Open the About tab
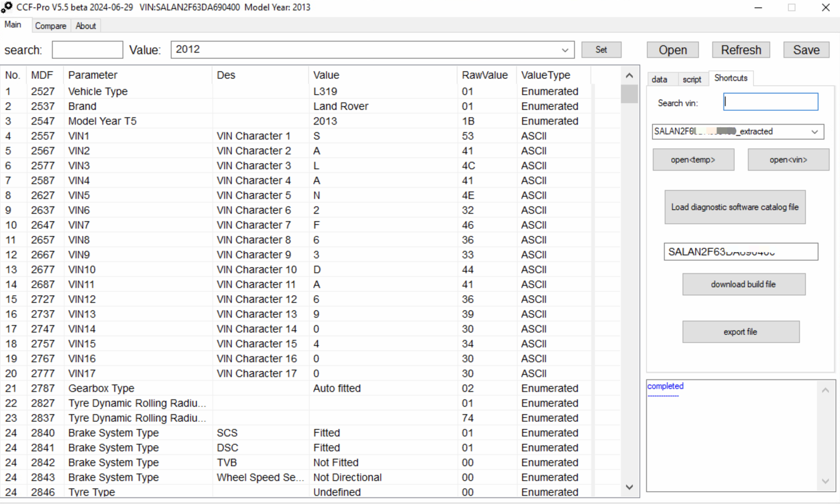This screenshot has height=504, width=840. pos(85,25)
